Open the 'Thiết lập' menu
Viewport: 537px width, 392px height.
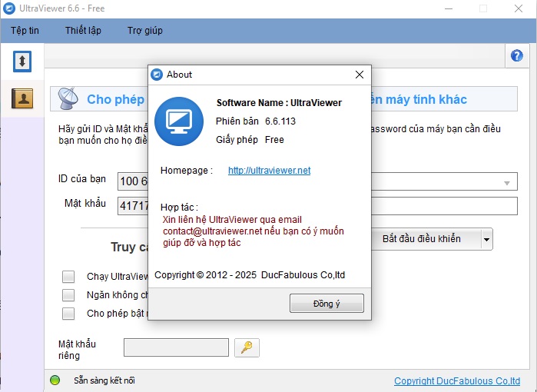pyautogui.click(x=83, y=31)
